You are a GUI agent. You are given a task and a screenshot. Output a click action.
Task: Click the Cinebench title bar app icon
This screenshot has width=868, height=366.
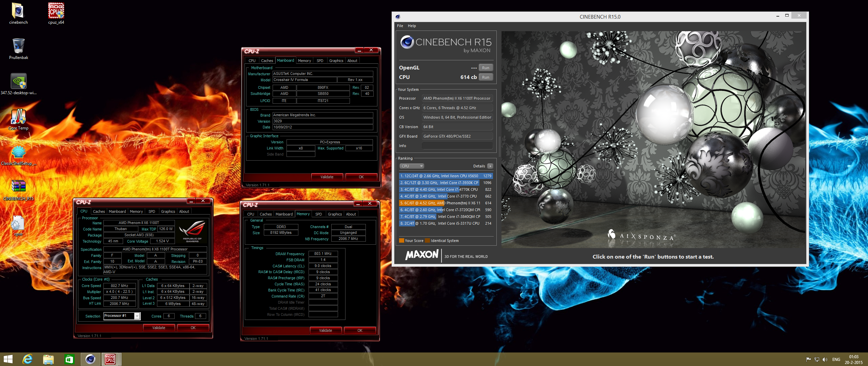pyautogui.click(x=398, y=17)
